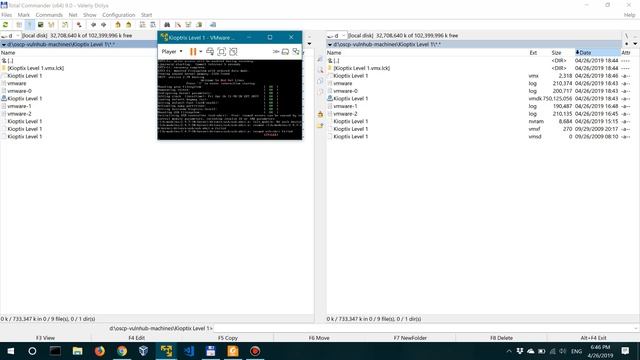Click the F6 Move button
Image resolution: width=640 pixels, height=360 pixels.
(319, 338)
